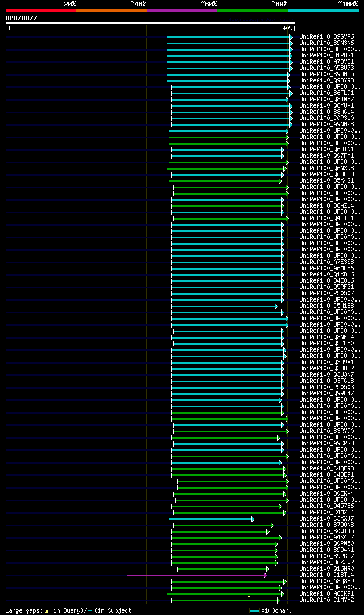The width and height of the screenshot is (364, 615).
Task: Select the UniRef100_Q4T151 label
Action: pyautogui.click(x=326, y=218)
